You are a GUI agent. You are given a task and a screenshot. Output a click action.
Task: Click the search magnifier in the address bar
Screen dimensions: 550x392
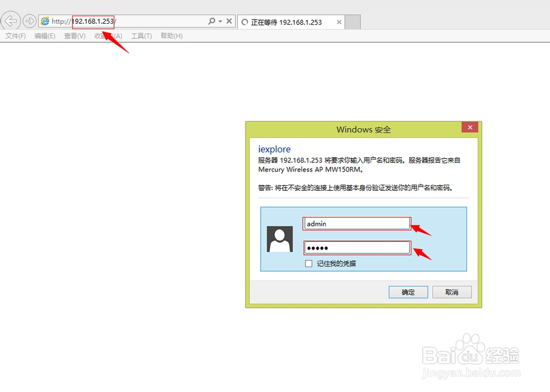212,21
